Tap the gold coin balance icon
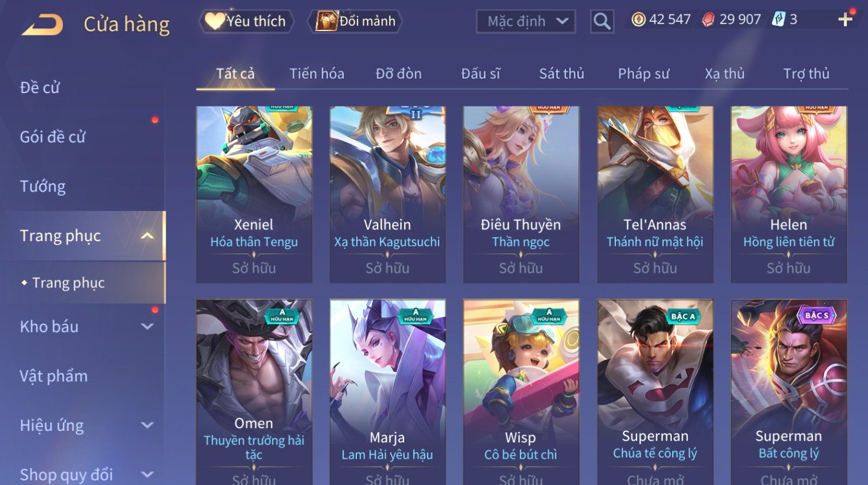Screen dimensions: 868x485 tap(638, 20)
